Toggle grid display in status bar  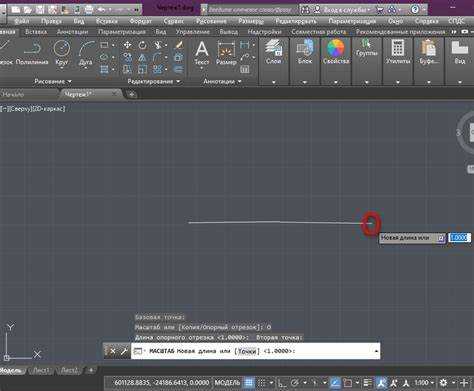click(249, 382)
